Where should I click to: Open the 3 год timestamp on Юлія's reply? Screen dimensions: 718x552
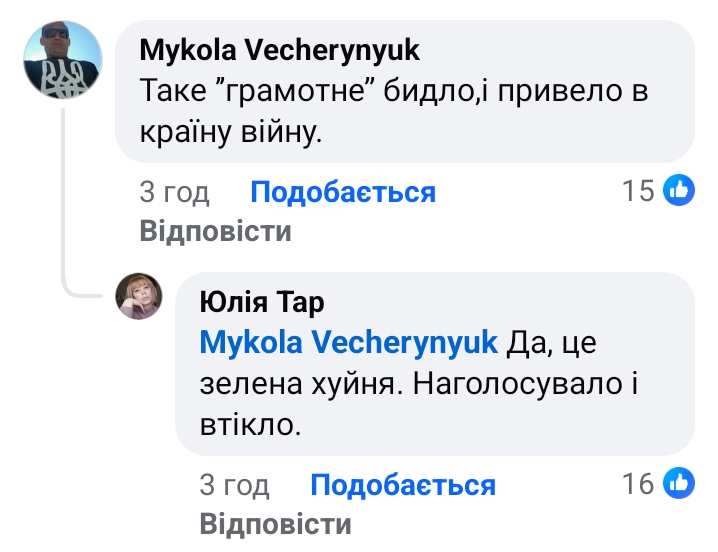pyautogui.click(x=234, y=486)
